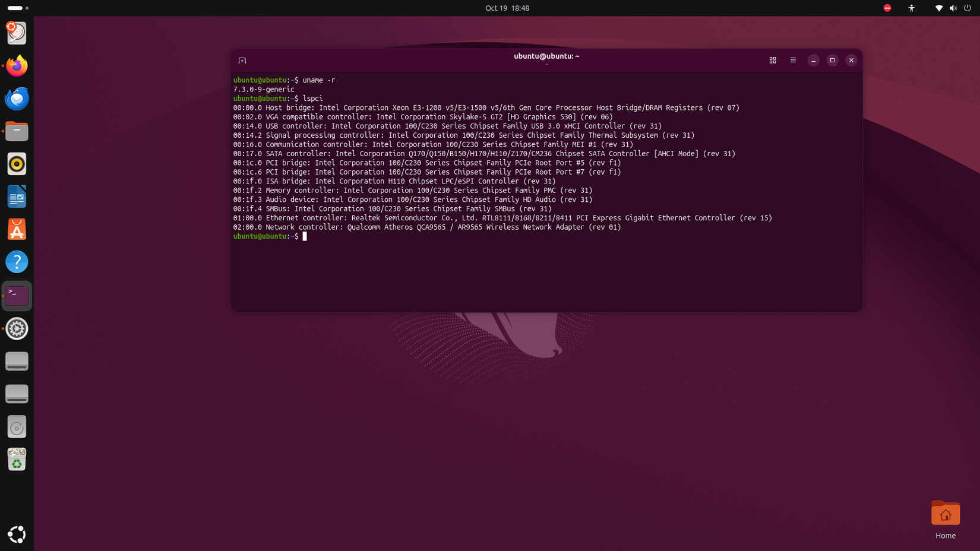Open LibreOffice Writer from dock
Image resolution: width=980 pixels, height=551 pixels.
[17, 197]
